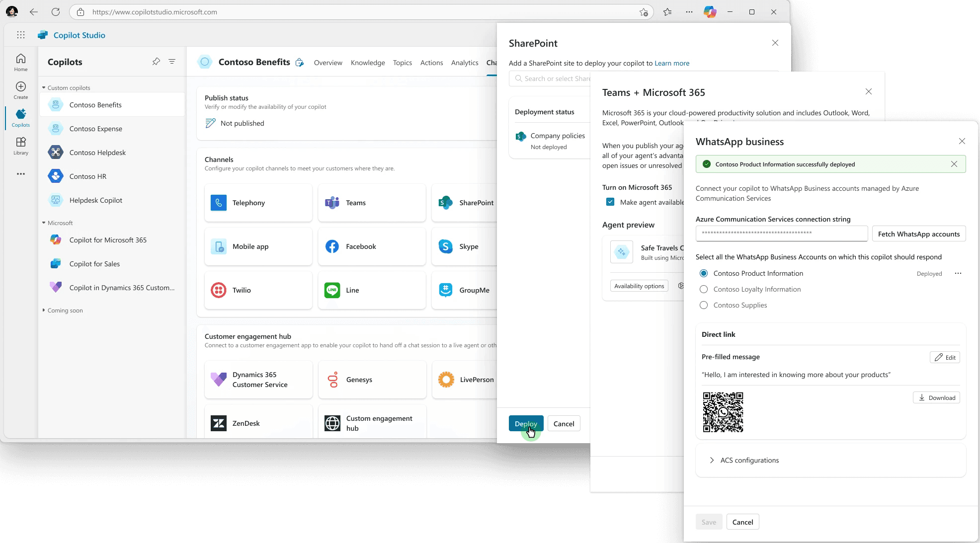The height and width of the screenshot is (543, 980).
Task: Click the connection string input field
Action: [781, 233]
